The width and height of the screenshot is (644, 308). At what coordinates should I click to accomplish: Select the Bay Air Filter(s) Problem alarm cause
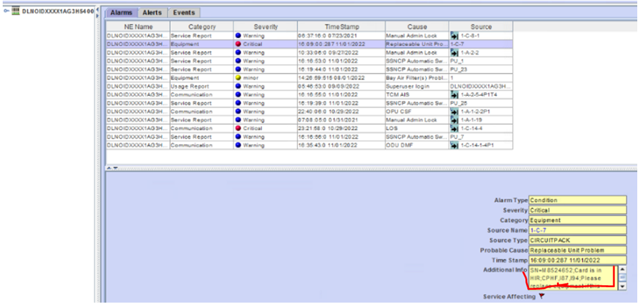coord(417,78)
